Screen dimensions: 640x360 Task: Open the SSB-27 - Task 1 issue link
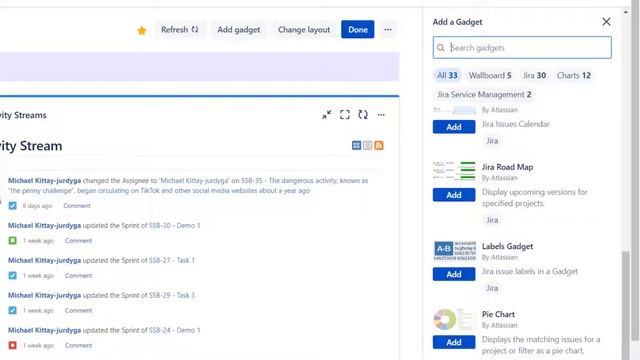(171, 260)
